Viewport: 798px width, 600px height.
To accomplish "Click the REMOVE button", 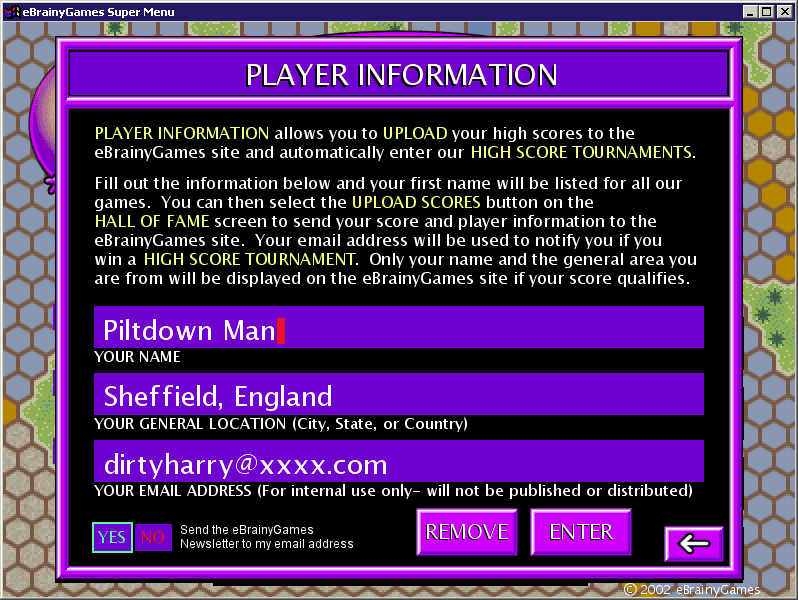I will pos(467,532).
